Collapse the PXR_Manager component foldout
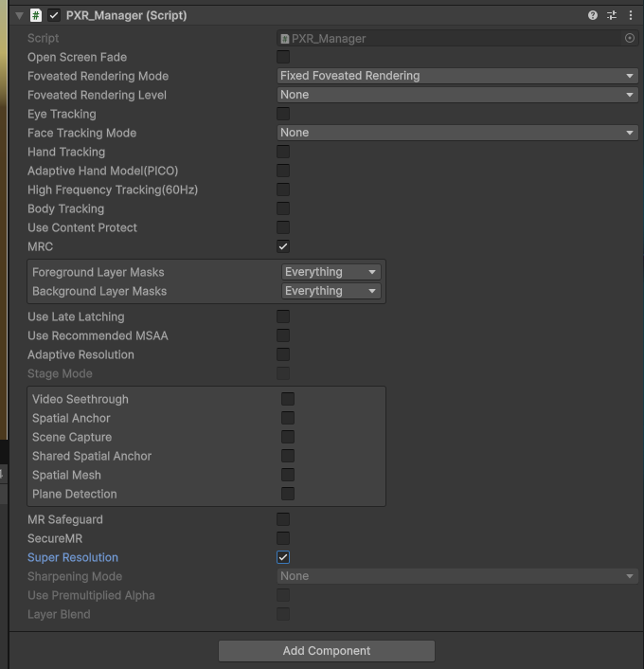Image resolution: width=644 pixels, height=669 pixels. click(19, 16)
